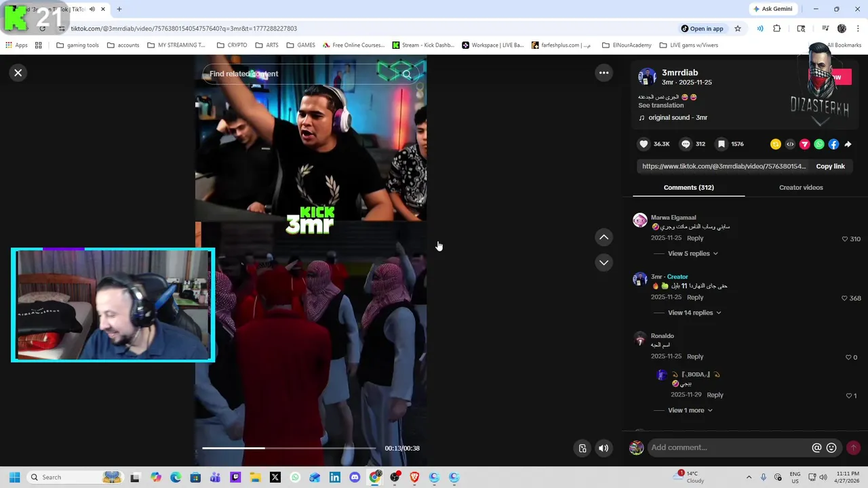Click Open in app in the address bar
This screenshot has width=868, height=488.
pos(702,28)
